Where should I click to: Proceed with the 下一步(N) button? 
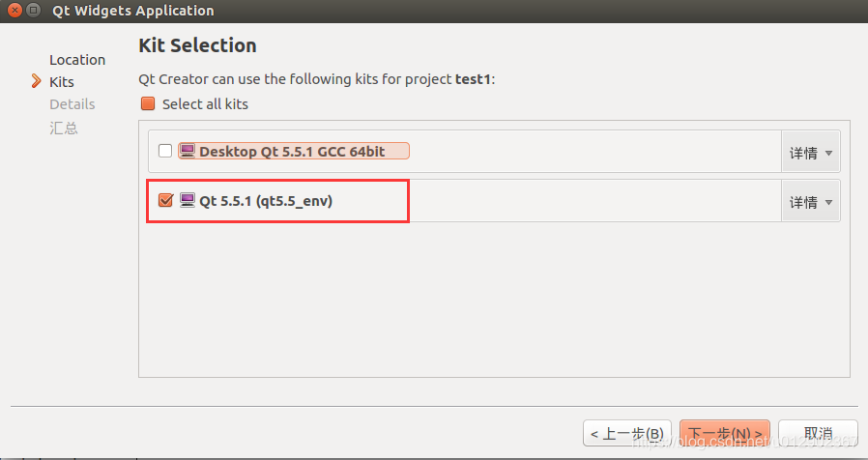click(724, 433)
